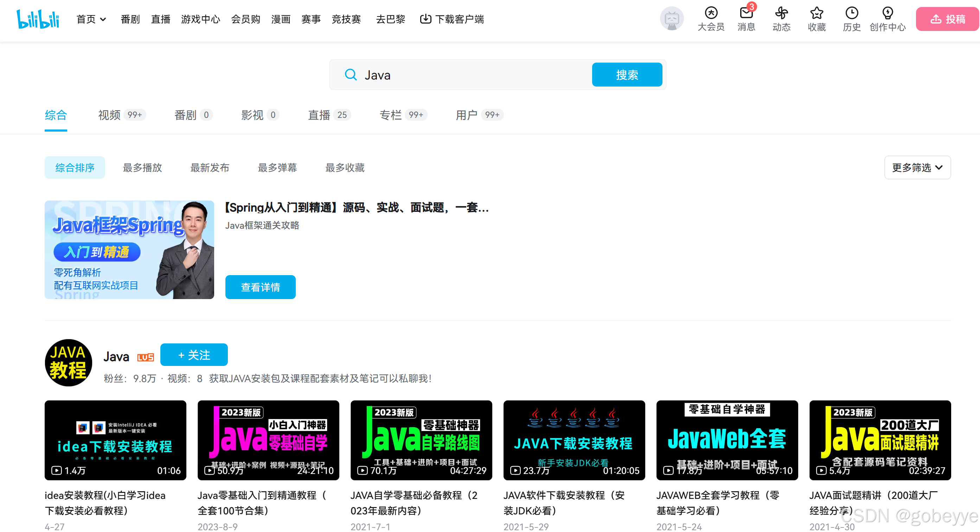Open 会员购 in navigation

tap(245, 19)
